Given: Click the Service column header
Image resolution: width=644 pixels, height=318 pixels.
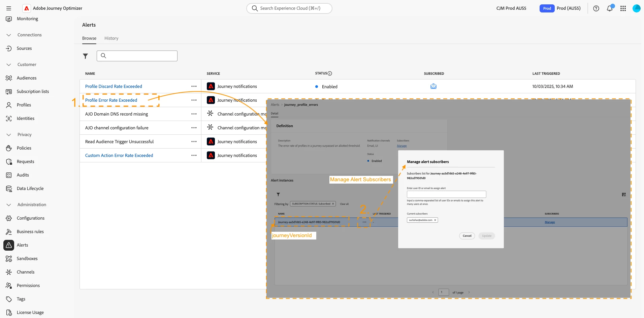Looking at the screenshot, I should 213,73.
